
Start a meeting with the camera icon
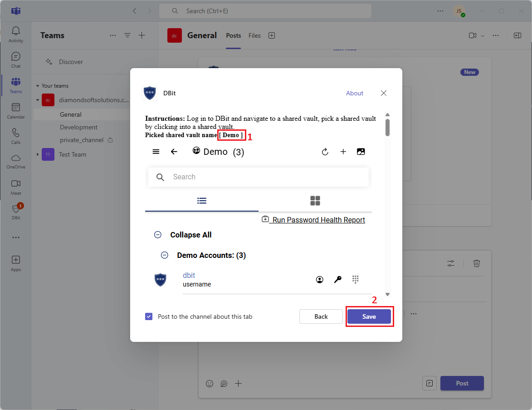click(472, 36)
